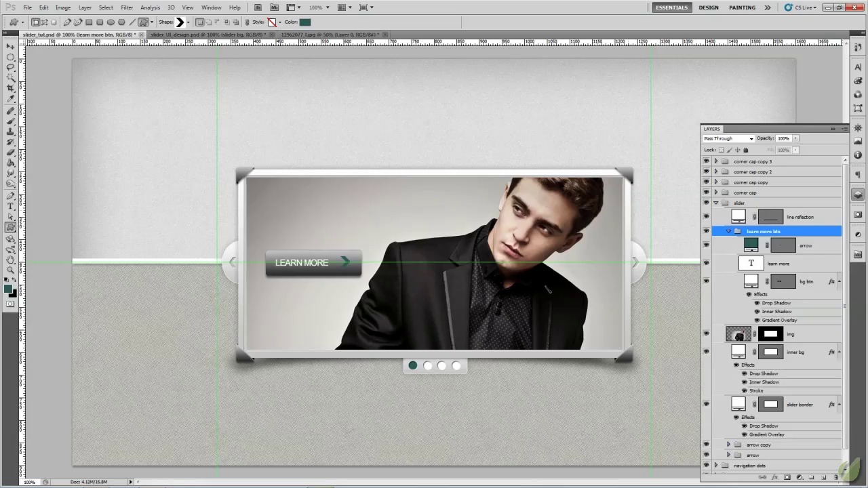
Task: Enable lock transparent pixels in Layers panel
Action: pos(722,150)
